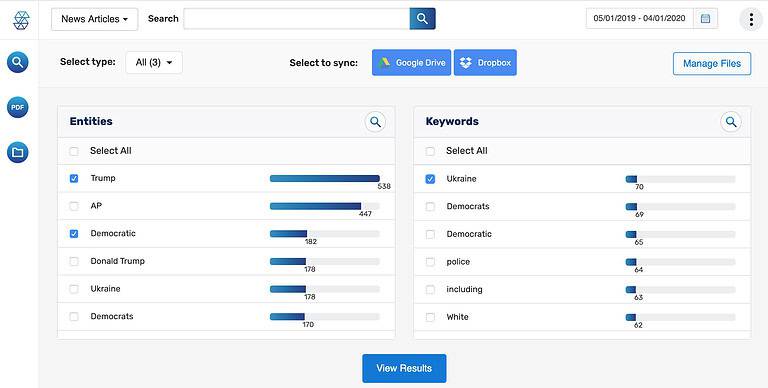
Task: Check the AP entity checkbox
Action: click(74, 206)
